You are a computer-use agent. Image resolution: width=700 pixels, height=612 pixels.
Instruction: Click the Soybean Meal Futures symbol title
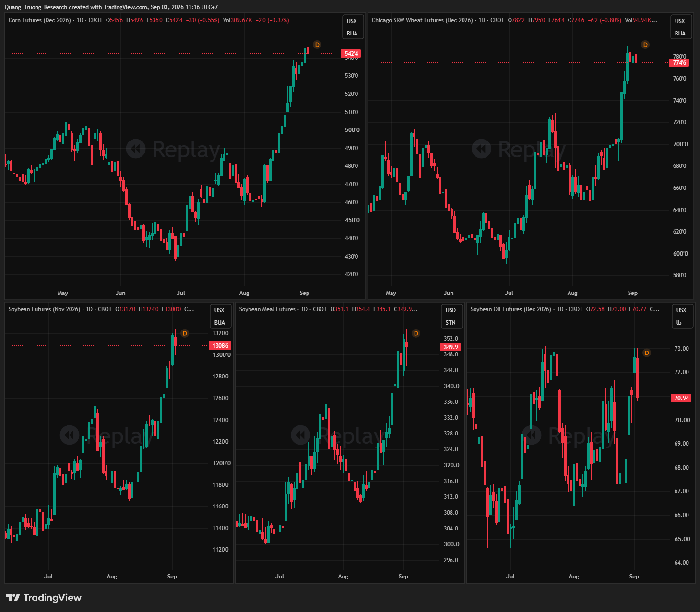pos(267,309)
